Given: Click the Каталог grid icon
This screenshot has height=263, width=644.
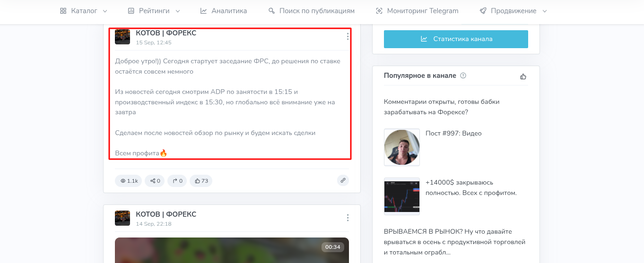Looking at the screenshot, I should tap(63, 11).
